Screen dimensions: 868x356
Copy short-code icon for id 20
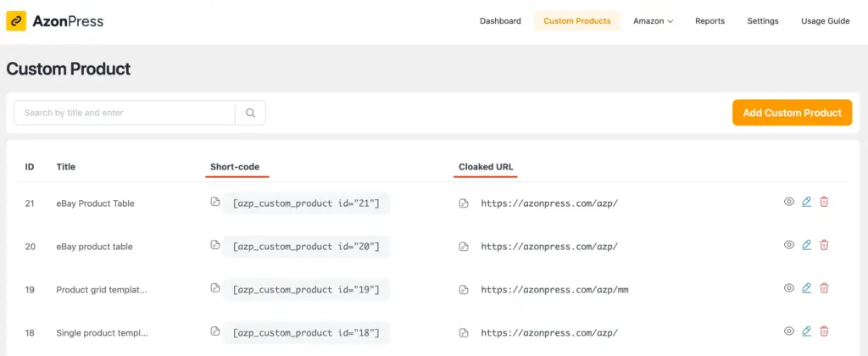click(214, 245)
